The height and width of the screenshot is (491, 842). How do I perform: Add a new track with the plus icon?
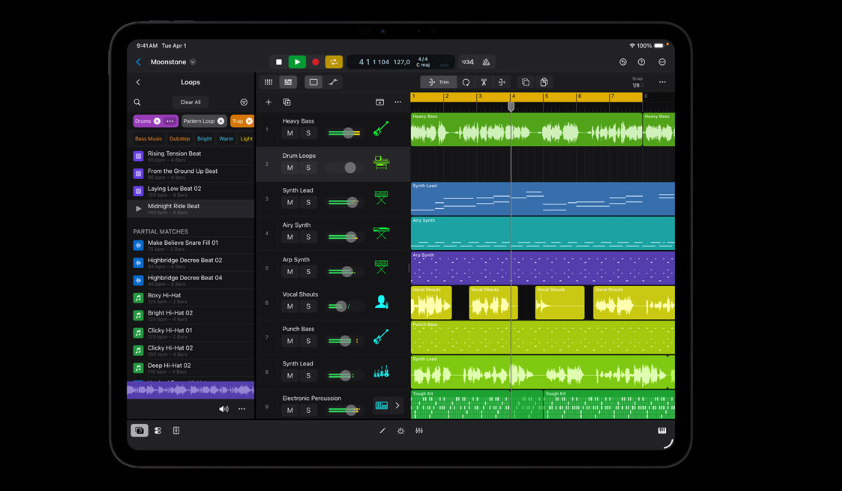[x=268, y=102]
